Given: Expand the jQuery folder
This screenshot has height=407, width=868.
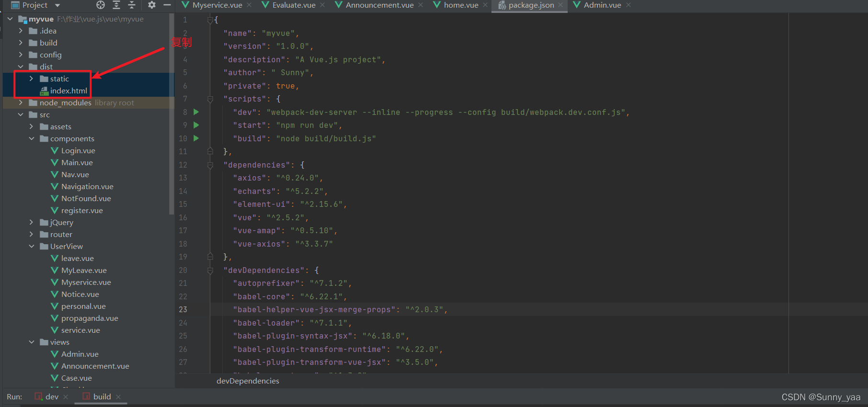Looking at the screenshot, I should point(31,222).
